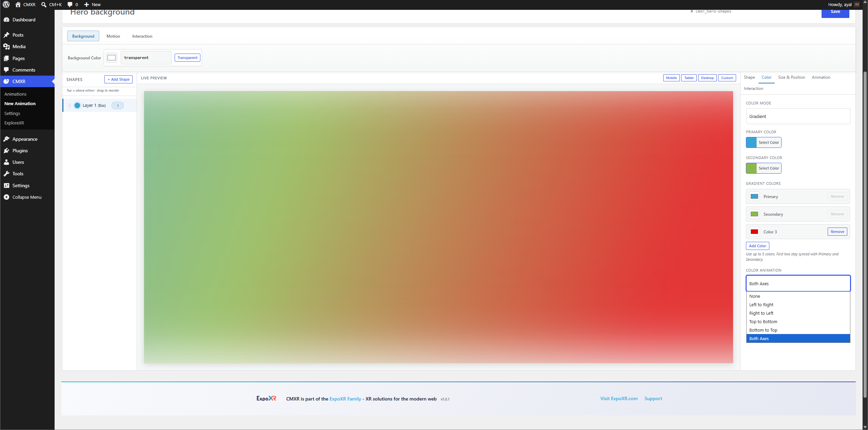Click the Layer 1 drag handle
868x430 pixels.
pos(70,105)
